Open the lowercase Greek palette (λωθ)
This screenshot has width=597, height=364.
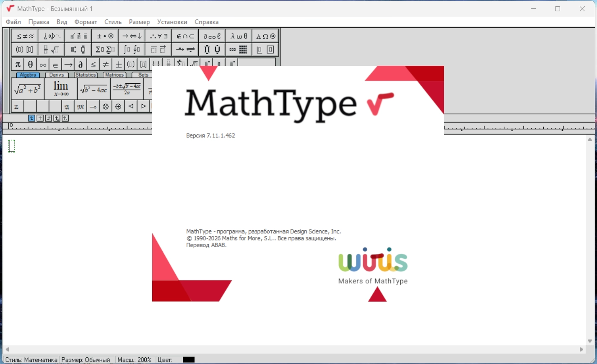239,36
